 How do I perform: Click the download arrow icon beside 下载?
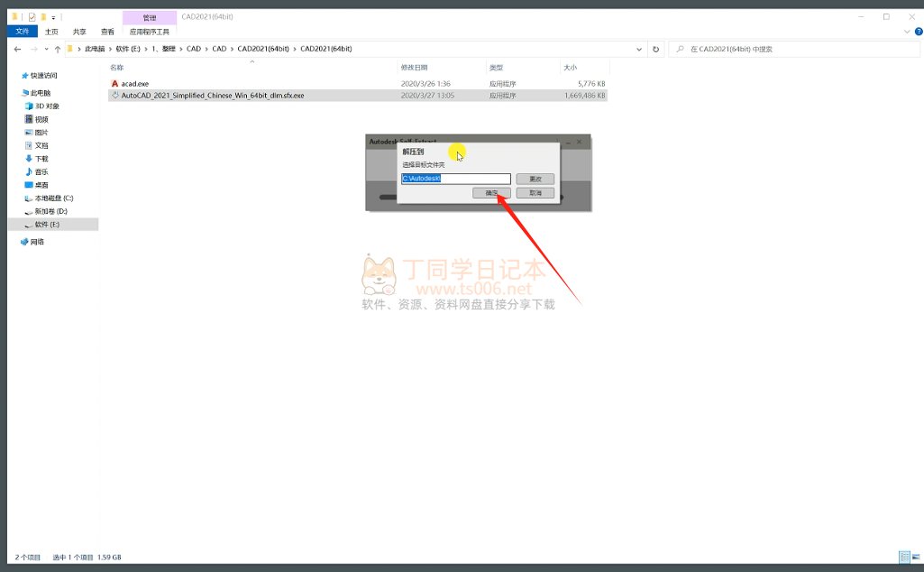[28, 159]
